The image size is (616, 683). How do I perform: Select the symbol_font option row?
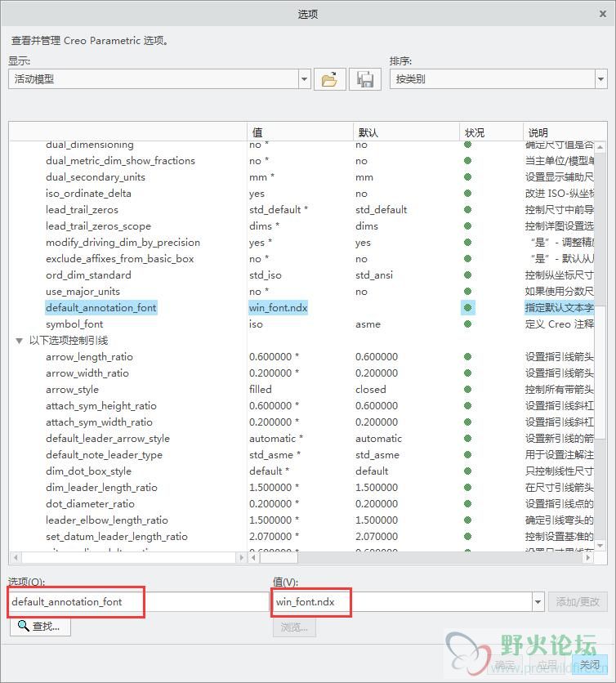tap(74, 324)
